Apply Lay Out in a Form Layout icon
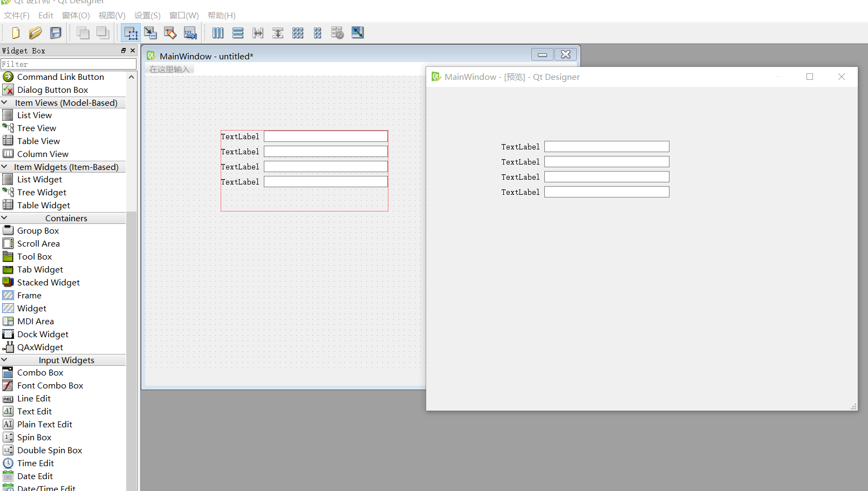 tap(318, 33)
